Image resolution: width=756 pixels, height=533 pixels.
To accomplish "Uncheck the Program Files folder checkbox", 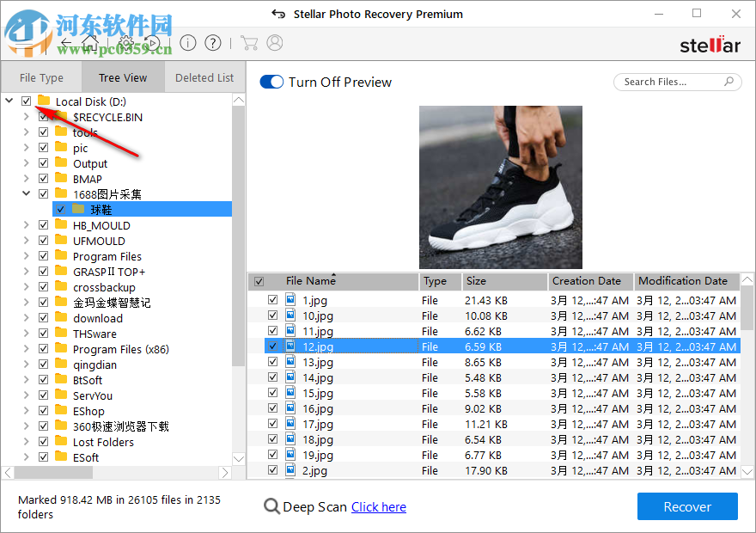I will coord(43,256).
